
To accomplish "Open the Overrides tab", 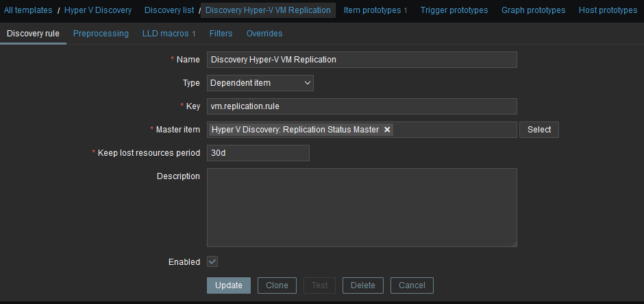I will (x=264, y=34).
